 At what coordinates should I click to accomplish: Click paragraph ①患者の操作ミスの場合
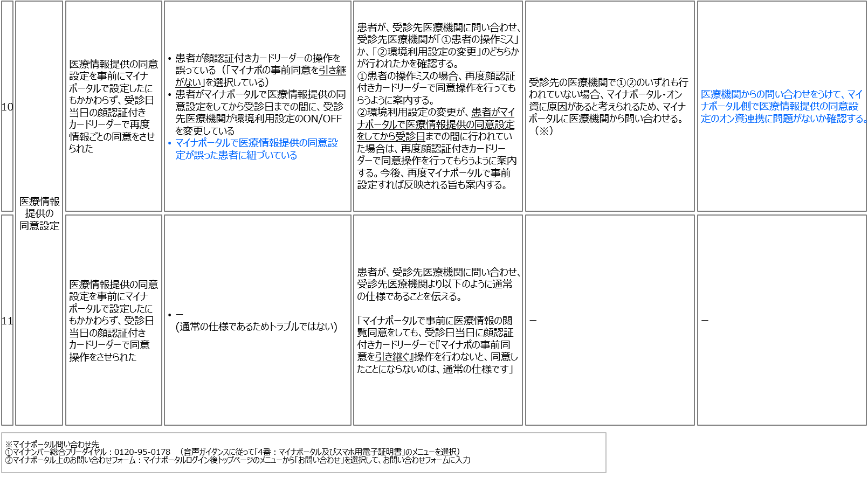coord(437,88)
